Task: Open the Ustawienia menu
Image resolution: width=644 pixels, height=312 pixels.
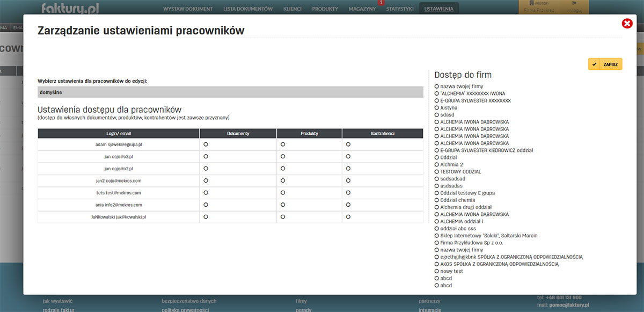Action: point(438,9)
